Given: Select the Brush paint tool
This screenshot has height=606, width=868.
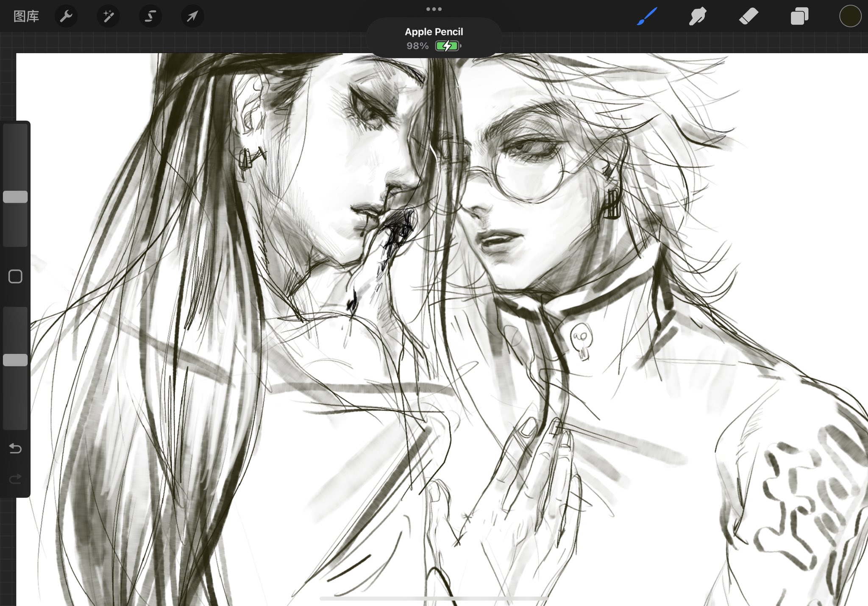Looking at the screenshot, I should (x=647, y=17).
